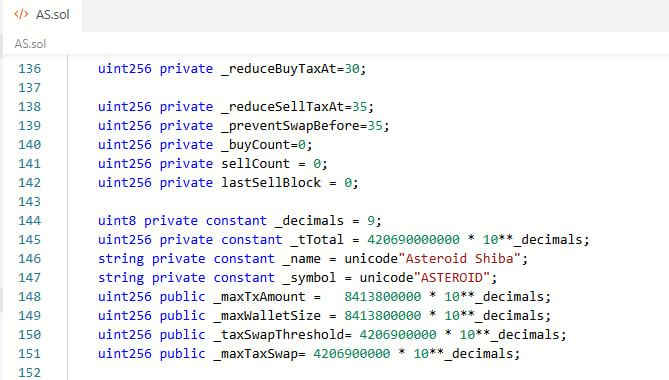The image size is (669, 380).
Task: Click the _maxTaxSwap variable name
Action: 256,354
